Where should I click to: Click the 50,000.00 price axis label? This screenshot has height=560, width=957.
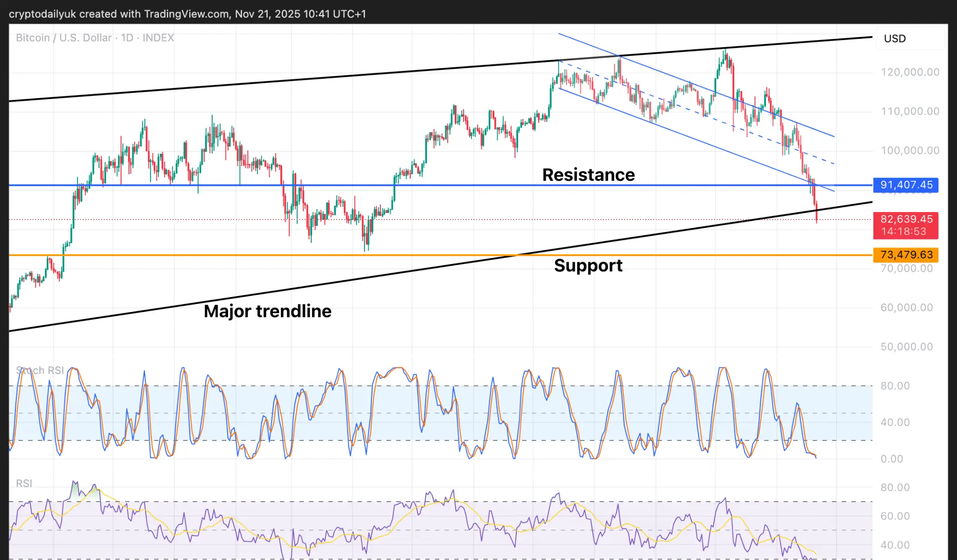(906, 347)
